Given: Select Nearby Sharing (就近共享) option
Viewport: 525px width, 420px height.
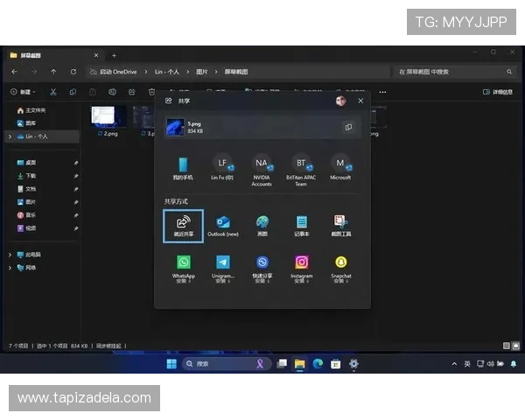Looking at the screenshot, I should (x=184, y=224).
